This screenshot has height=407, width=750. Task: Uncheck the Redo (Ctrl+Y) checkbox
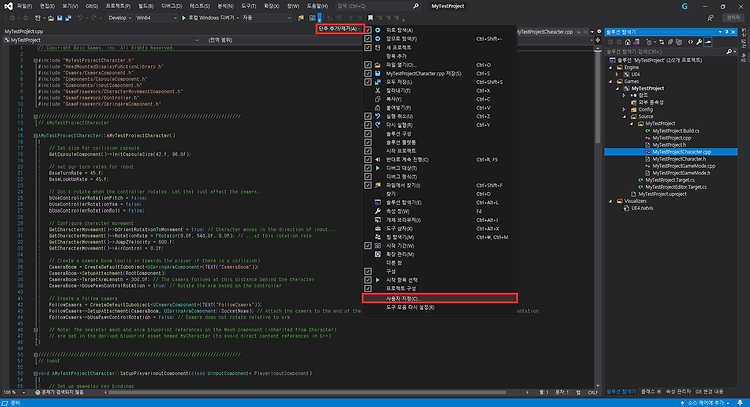click(368, 125)
